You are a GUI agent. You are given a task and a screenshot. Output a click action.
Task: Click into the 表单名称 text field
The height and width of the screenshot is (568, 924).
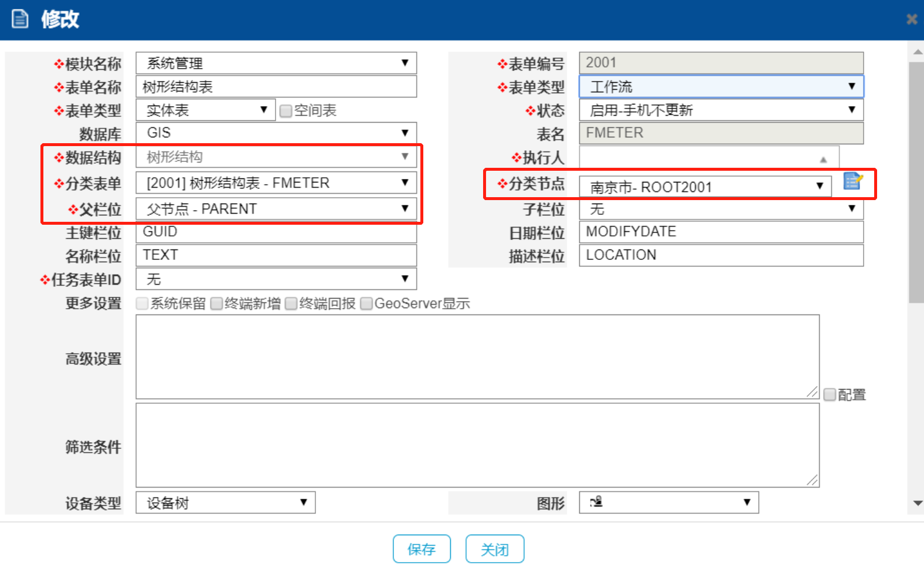click(276, 87)
